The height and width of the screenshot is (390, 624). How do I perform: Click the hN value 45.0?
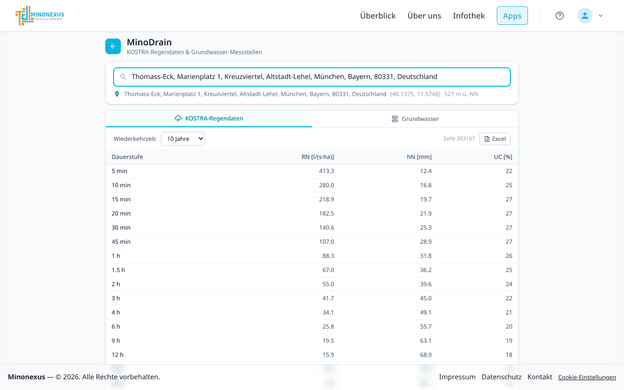pyautogui.click(x=426, y=298)
